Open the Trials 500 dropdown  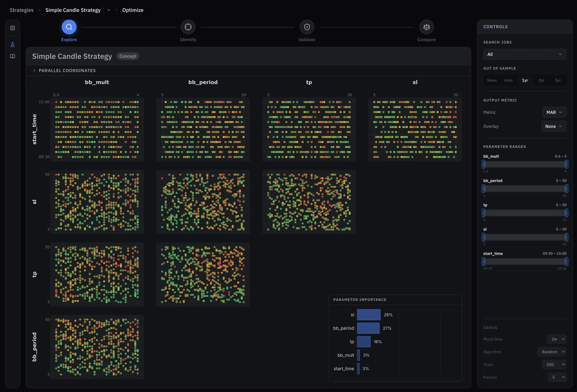pos(554,364)
